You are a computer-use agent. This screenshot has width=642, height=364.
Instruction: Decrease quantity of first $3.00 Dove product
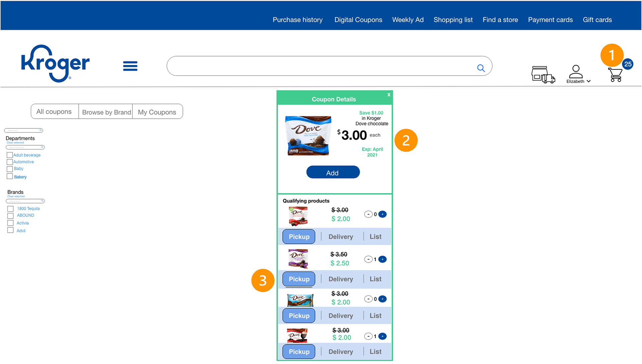(x=368, y=214)
